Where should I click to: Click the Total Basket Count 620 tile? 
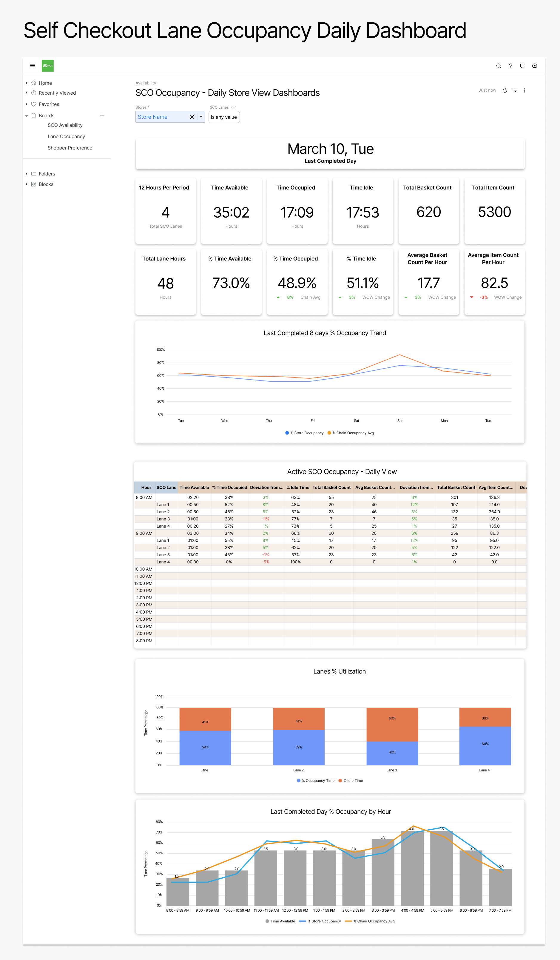click(428, 211)
